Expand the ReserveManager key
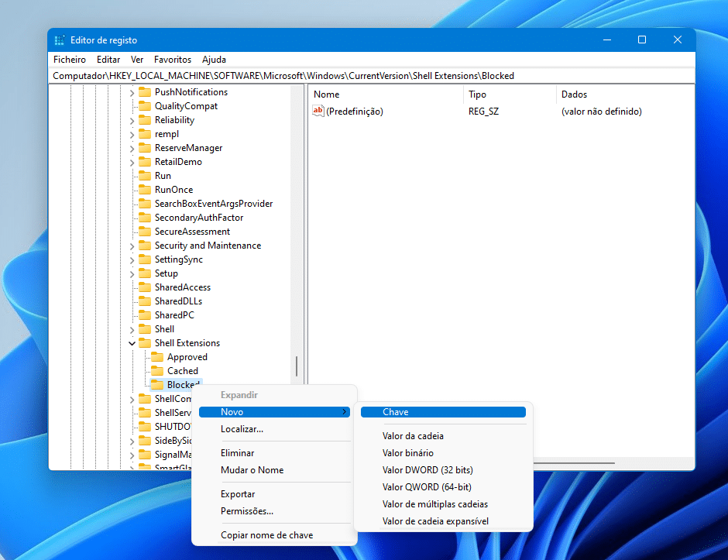Viewport: 728px width, 560px height. coord(132,149)
